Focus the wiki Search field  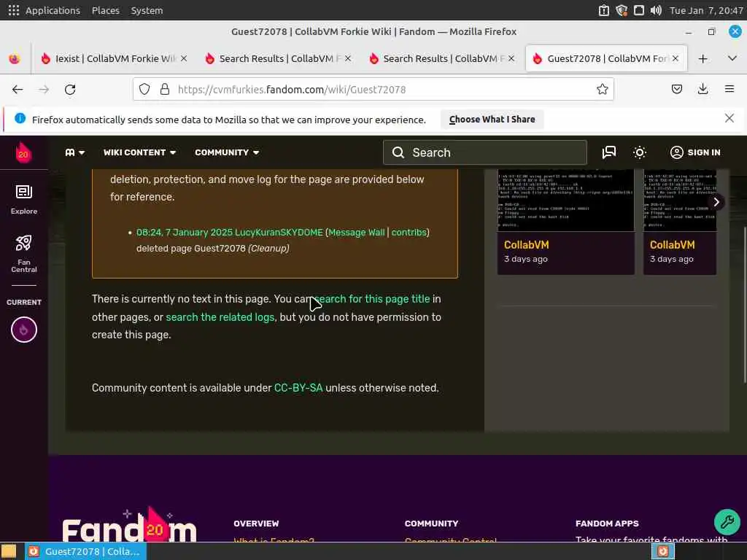pos(485,152)
